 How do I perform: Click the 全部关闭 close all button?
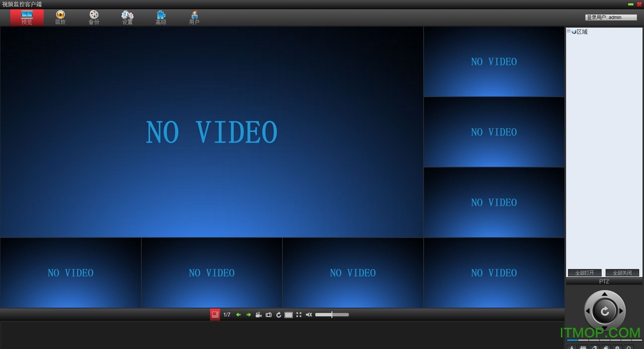click(x=622, y=273)
